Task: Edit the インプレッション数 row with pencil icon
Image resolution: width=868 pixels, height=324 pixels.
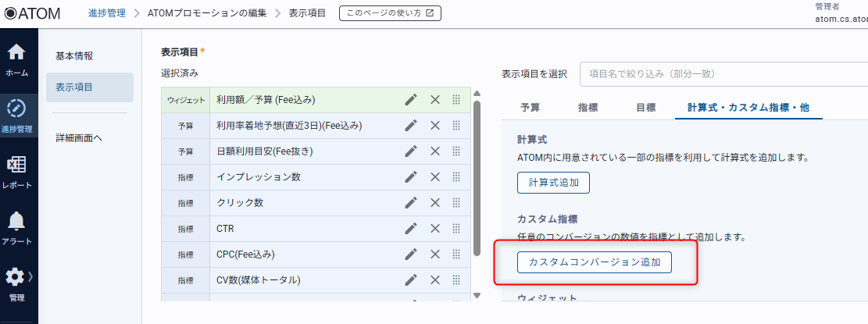Action: pyautogui.click(x=411, y=177)
